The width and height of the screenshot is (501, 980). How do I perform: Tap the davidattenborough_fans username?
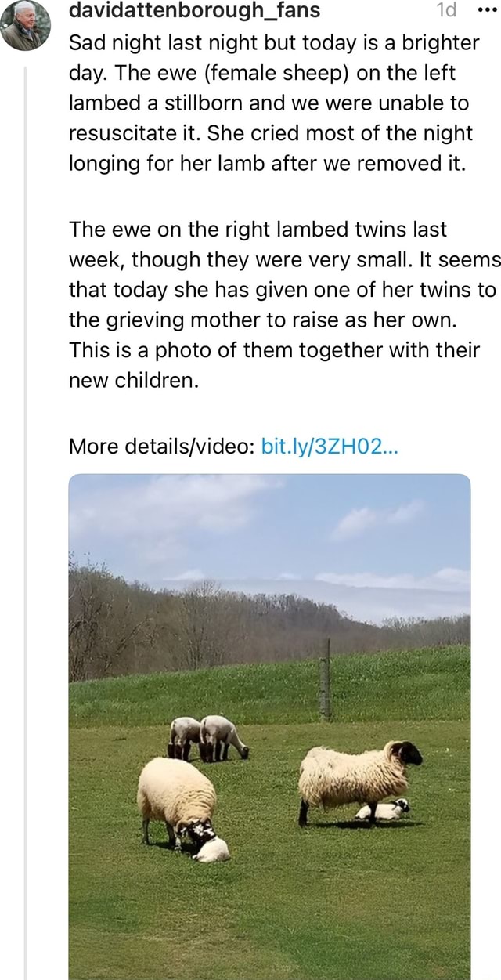194,11
